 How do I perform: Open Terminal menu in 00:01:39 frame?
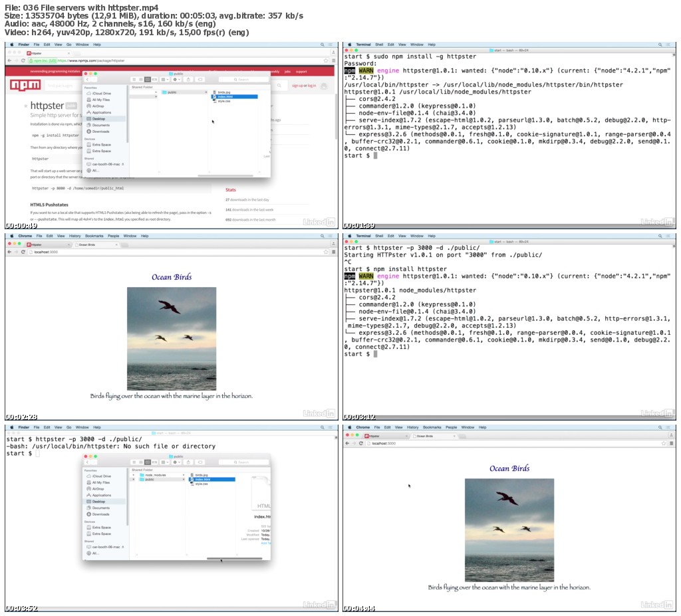point(363,45)
